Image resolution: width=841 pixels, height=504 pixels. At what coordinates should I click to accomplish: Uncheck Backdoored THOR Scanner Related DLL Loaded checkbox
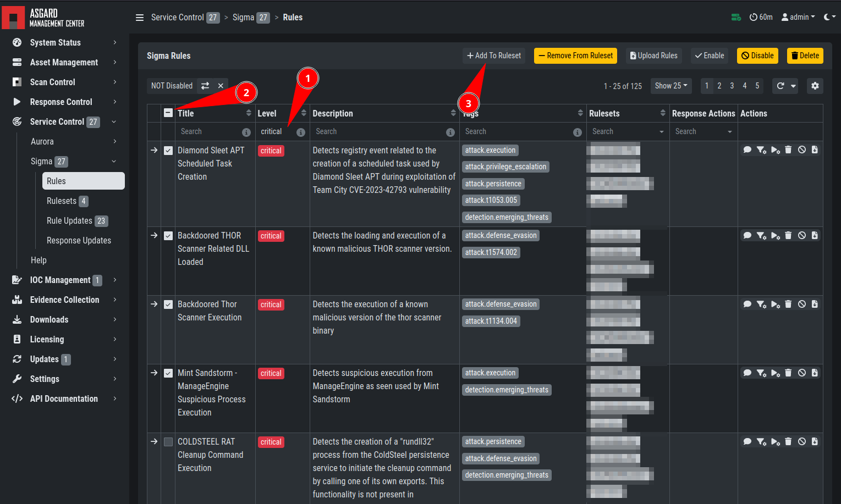[168, 235]
